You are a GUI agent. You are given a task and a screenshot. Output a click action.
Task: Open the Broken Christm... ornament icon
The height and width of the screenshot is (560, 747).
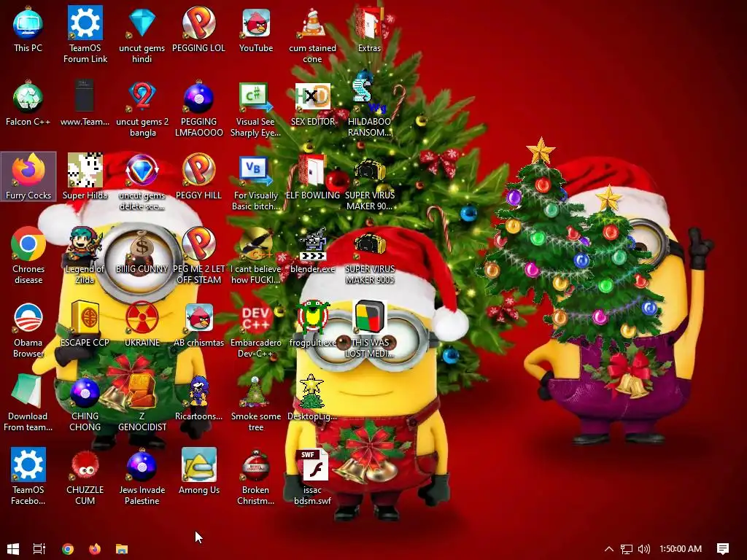pyautogui.click(x=256, y=476)
